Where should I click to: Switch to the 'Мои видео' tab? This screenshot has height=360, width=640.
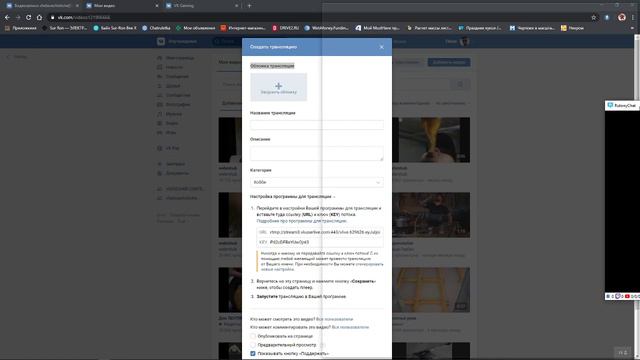[122, 6]
